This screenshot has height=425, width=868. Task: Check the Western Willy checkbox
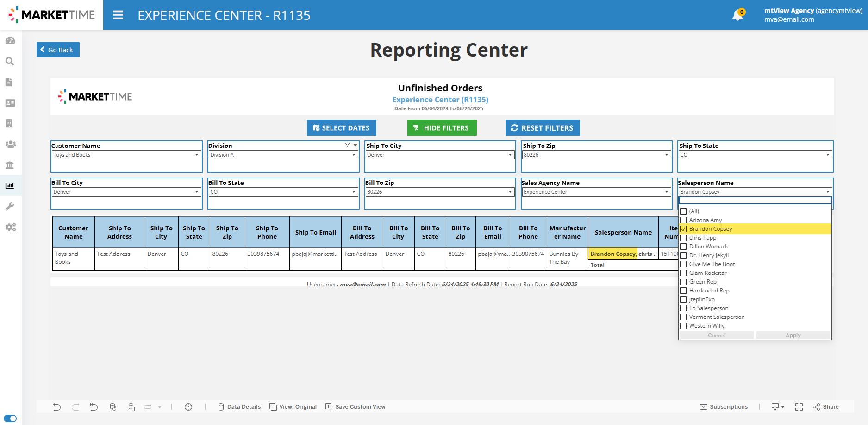click(683, 326)
